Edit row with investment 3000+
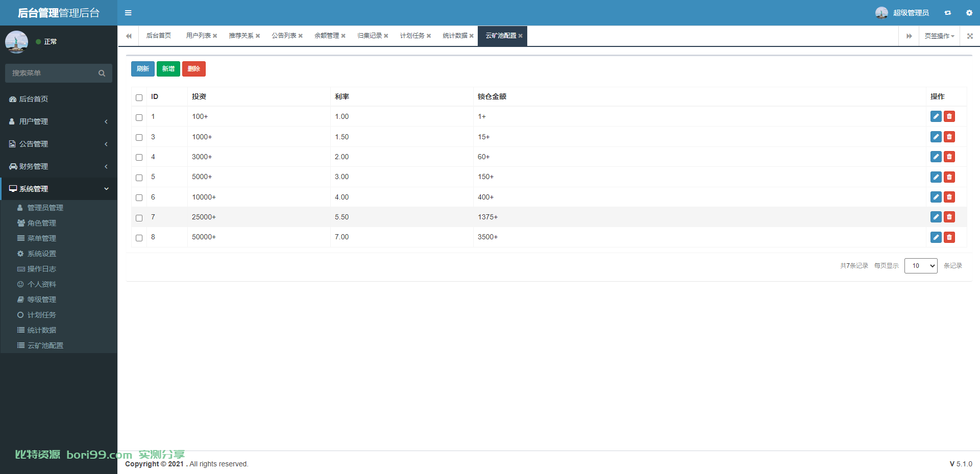The image size is (980, 474). click(936, 157)
